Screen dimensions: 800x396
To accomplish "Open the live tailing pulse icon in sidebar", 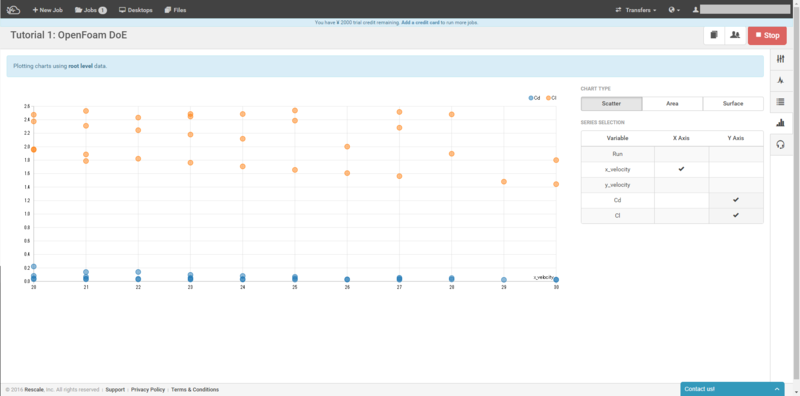I will pyautogui.click(x=780, y=80).
